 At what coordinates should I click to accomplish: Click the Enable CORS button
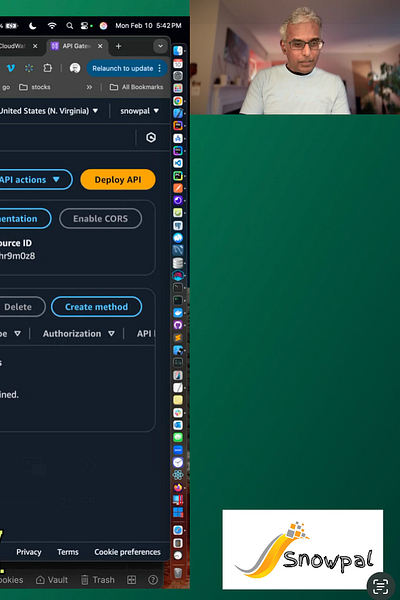[101, 218]
